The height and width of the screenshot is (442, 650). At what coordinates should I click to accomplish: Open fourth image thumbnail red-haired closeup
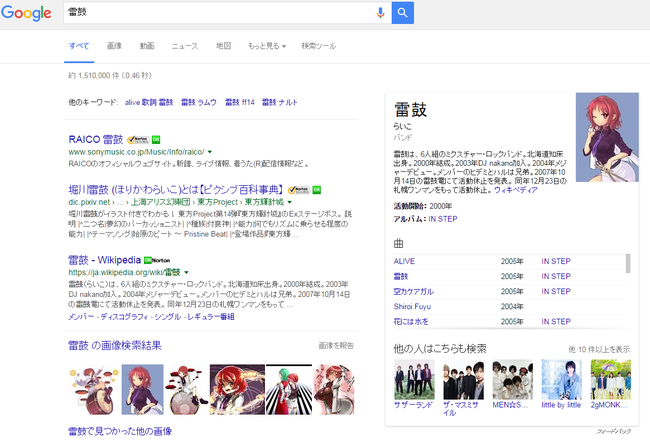237,389
